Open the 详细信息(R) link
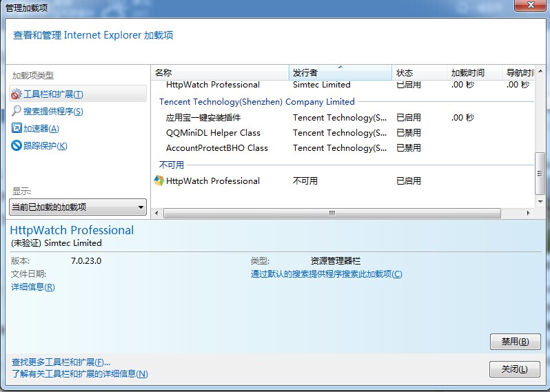 32,287
